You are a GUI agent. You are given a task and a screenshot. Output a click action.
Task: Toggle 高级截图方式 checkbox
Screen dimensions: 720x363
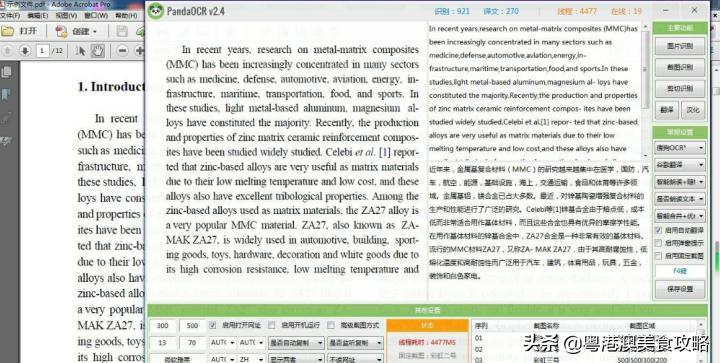[331, 325]
